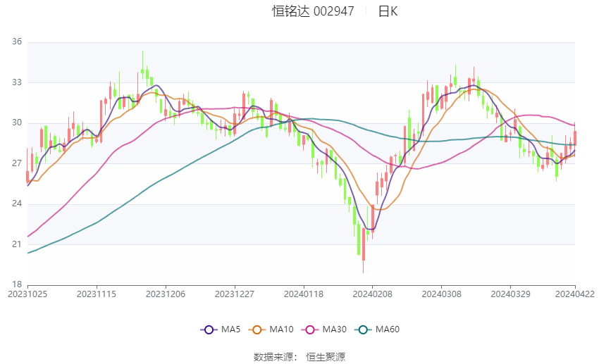
Task: Click the 20240208 date axis label
Action: click(x=373, y=294)
